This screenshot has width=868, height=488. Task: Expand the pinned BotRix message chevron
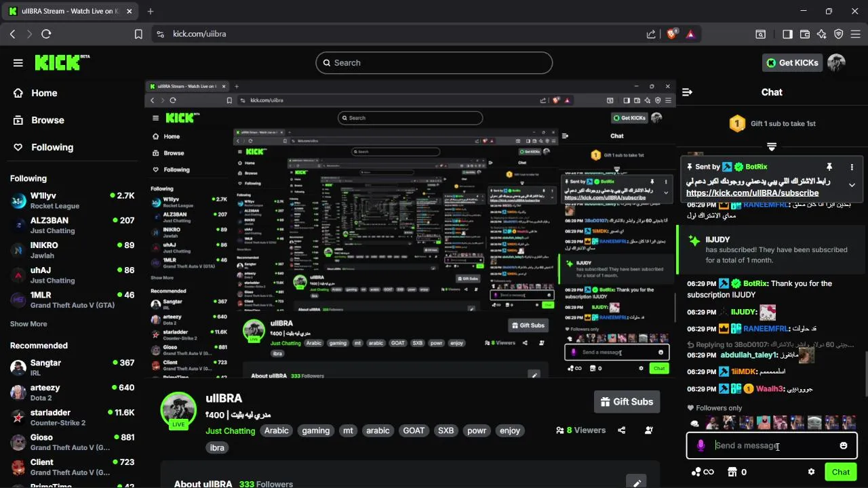[852, 185]
